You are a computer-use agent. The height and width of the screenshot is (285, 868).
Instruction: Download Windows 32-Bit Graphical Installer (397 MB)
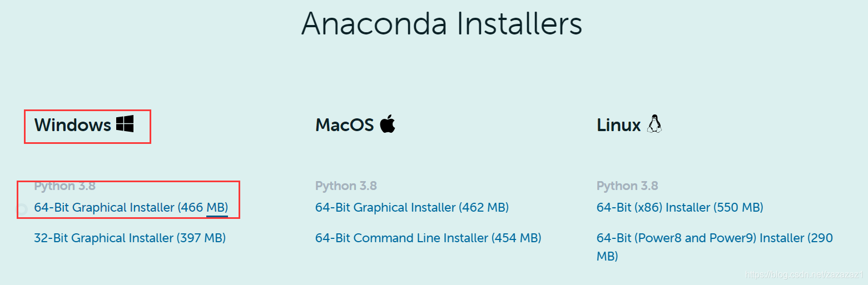[x=130, y=238]
